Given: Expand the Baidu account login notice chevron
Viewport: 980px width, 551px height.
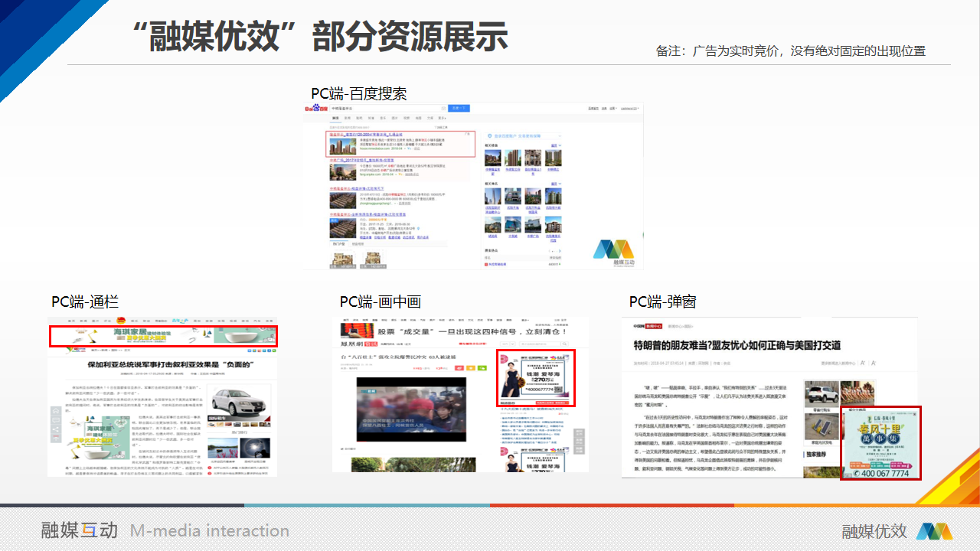Looking at the screenshot, I should click(561, 135).
